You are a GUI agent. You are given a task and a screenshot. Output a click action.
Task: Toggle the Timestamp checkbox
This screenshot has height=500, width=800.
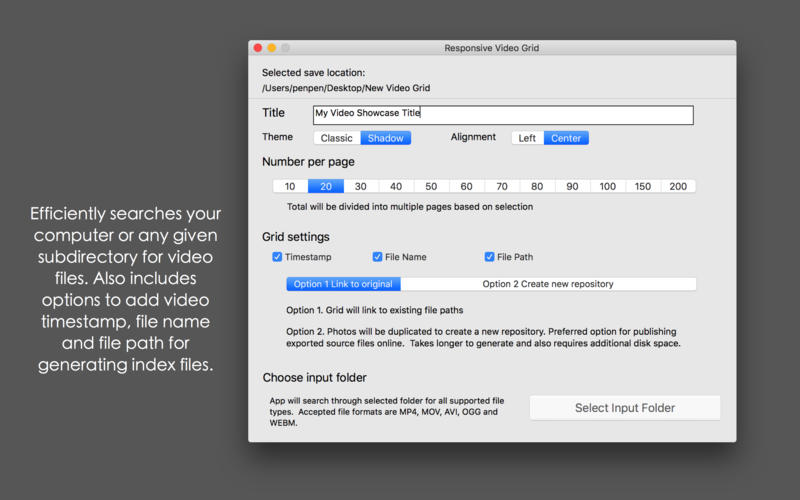click(x=277, y=257)
